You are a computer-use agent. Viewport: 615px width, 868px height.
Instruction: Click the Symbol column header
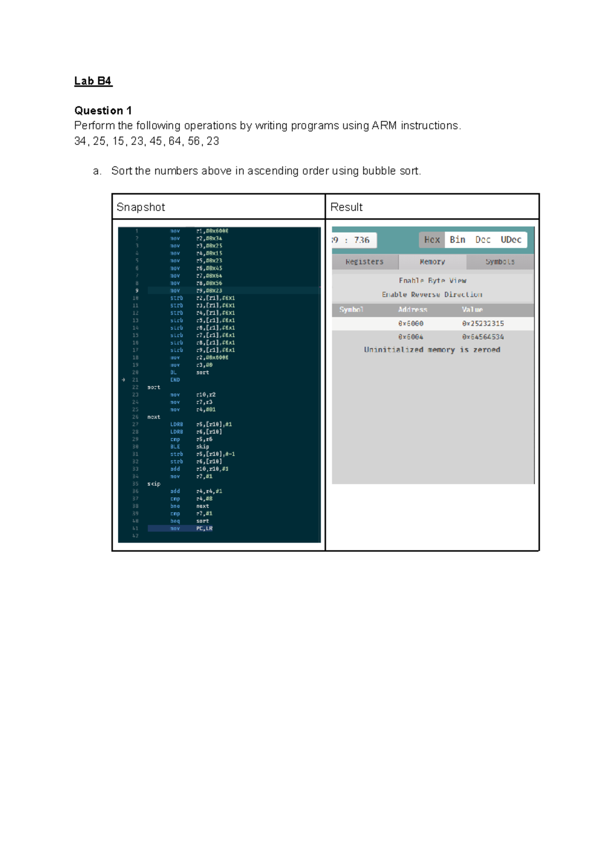pos(351,310)
